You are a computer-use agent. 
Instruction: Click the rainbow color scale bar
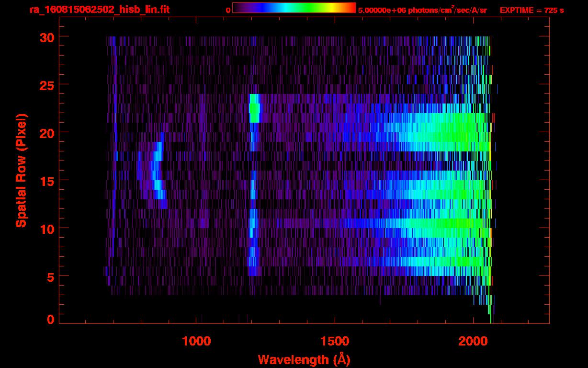tap(294, 8)
